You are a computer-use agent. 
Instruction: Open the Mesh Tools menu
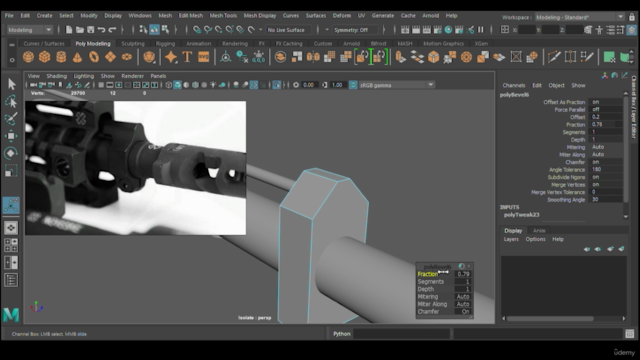click(x=223, y=16)
